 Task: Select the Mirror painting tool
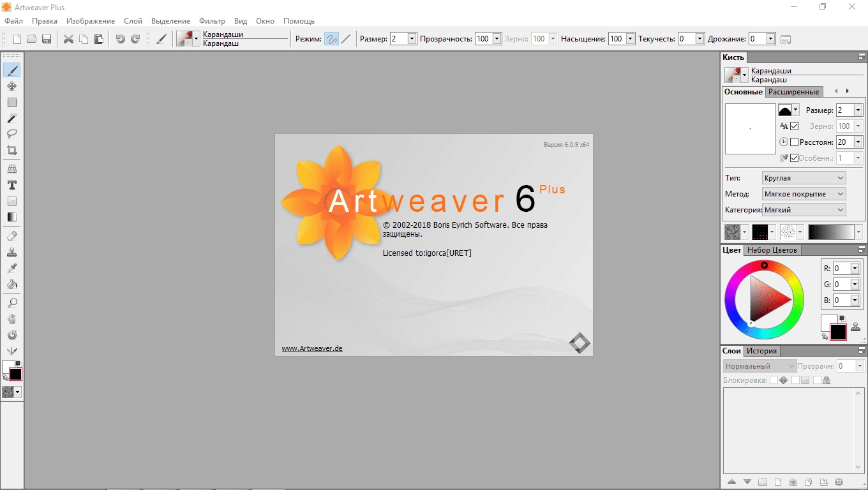click(11, 351)
